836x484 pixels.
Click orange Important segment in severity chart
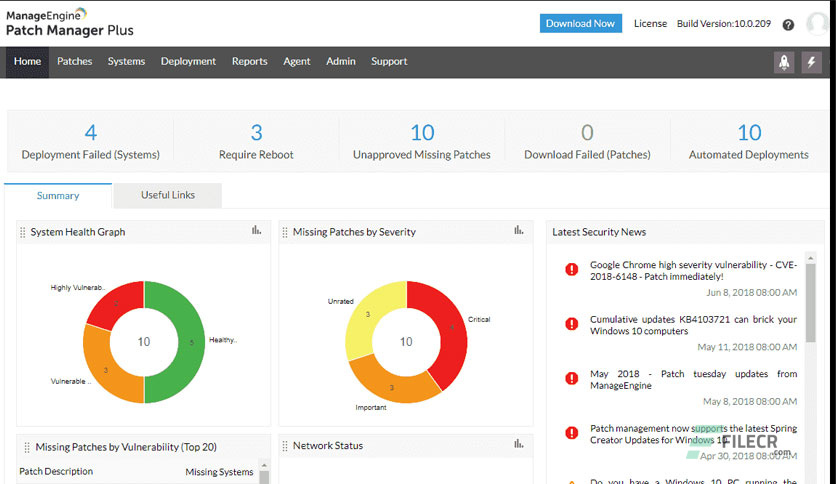[392, 387]
